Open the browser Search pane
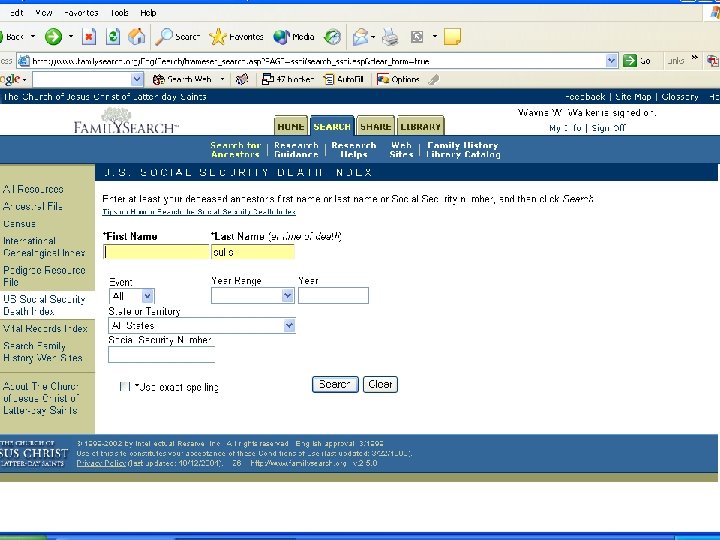The image size is (720, 540). tap(178, 37)
